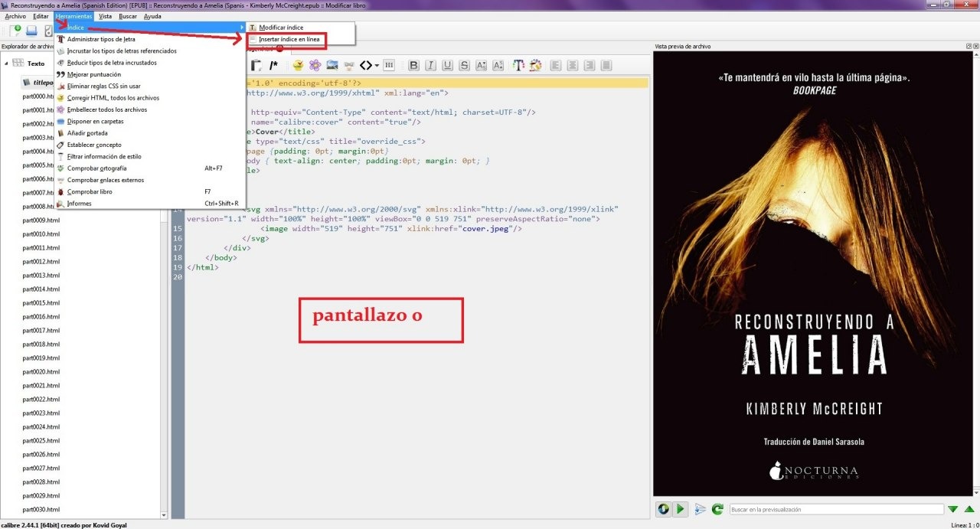
Task: Open the Buscar menu
Action: coord(128,15)
